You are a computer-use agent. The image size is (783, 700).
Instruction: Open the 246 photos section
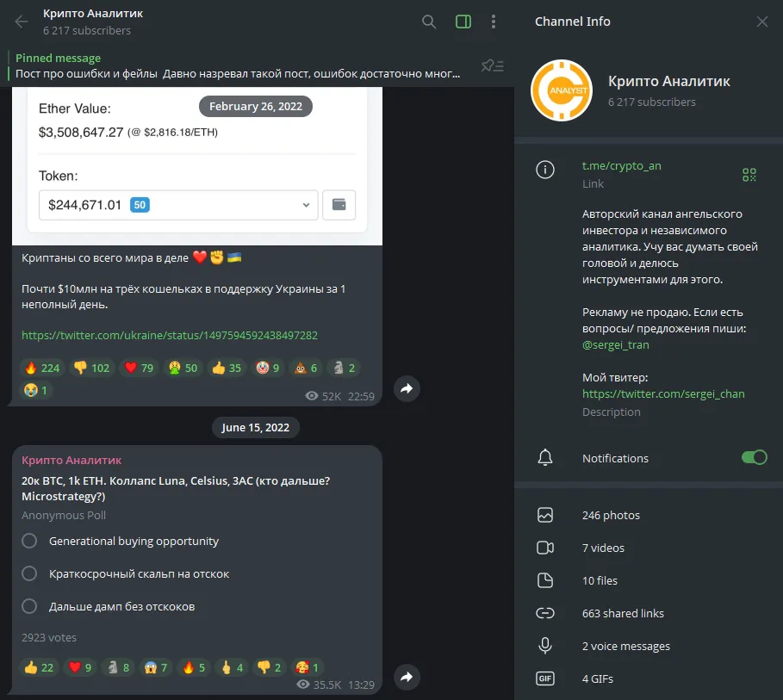click(648, 515)
